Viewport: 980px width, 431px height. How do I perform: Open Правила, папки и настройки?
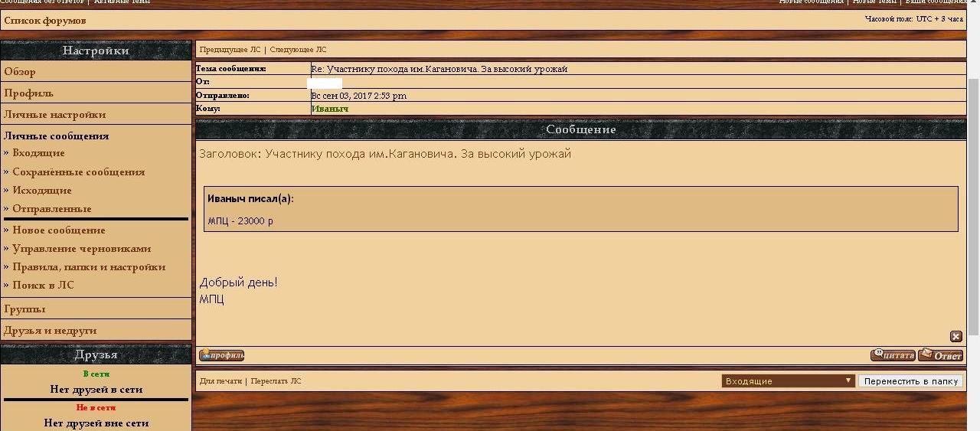(89, 267)
